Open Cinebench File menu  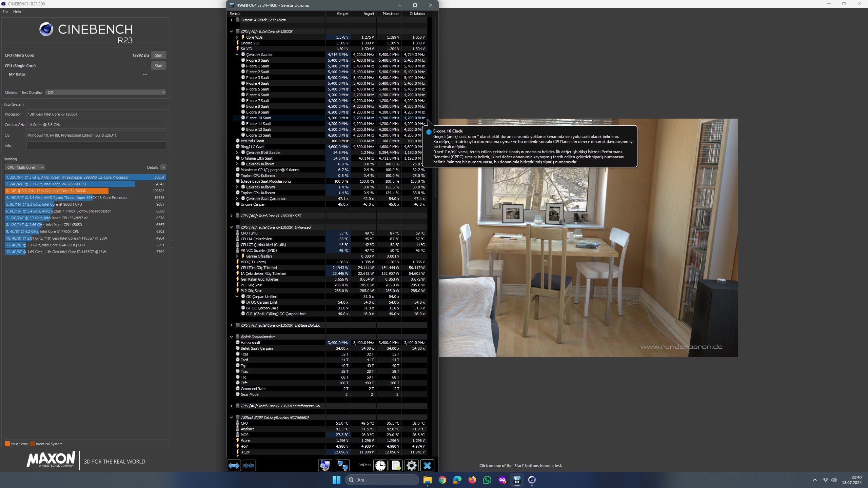[x=5, y=12]
